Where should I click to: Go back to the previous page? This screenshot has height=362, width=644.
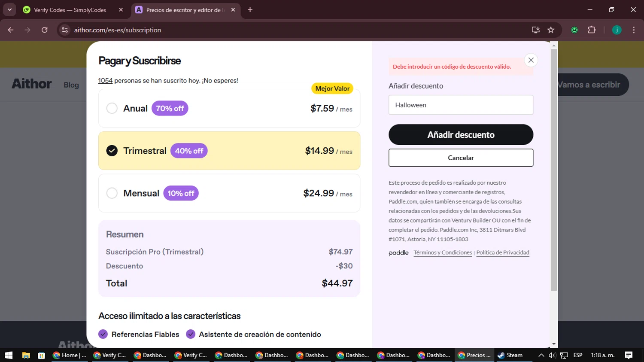[x=11, y=30]
